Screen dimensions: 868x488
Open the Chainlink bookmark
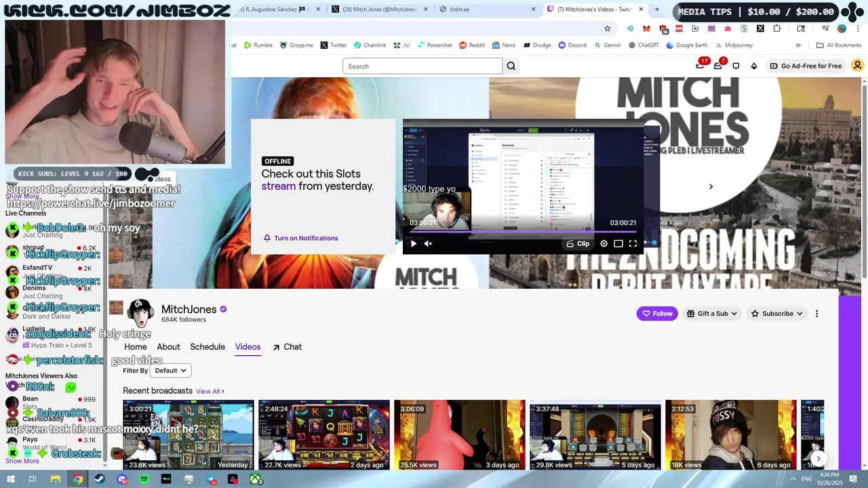(x=370, y=45)
